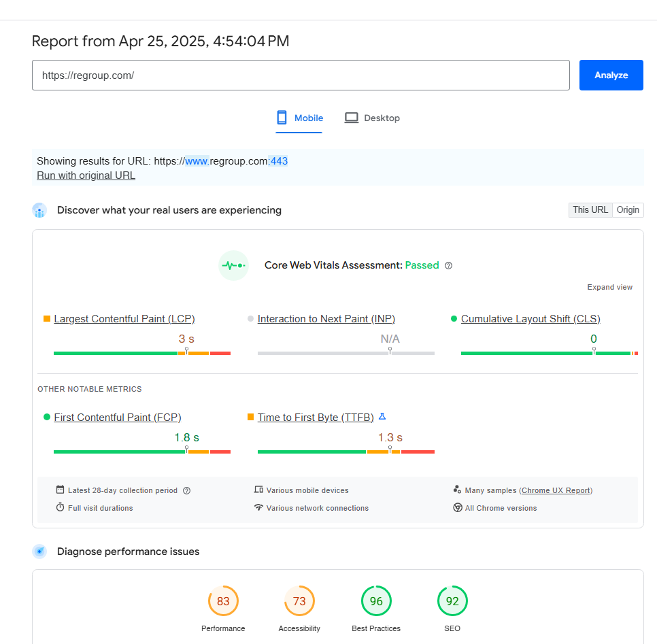Click the Core Web Vitals pulse icon

point(233,265)
